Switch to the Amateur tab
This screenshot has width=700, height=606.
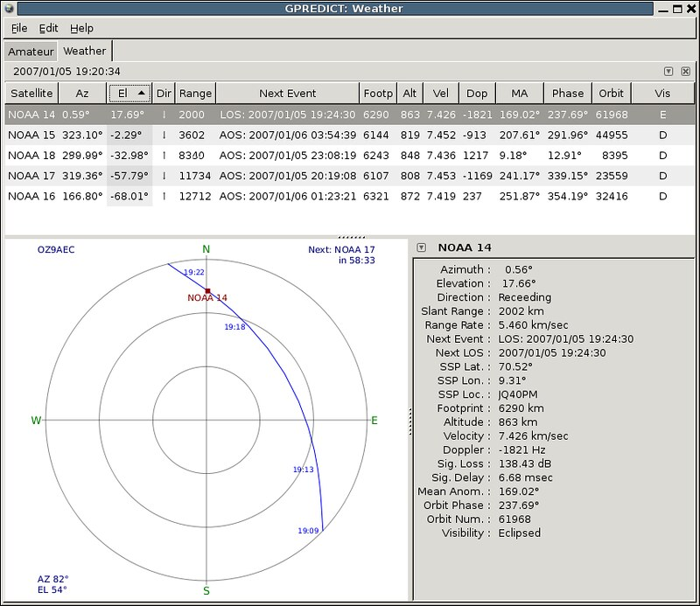pyautogui.click(x=31, y=52)
